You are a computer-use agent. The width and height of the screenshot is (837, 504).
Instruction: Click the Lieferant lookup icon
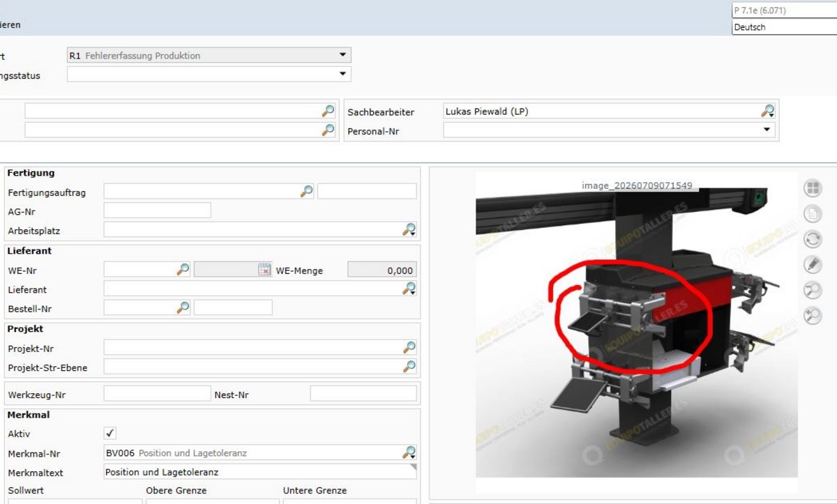[x=409, y=289]
